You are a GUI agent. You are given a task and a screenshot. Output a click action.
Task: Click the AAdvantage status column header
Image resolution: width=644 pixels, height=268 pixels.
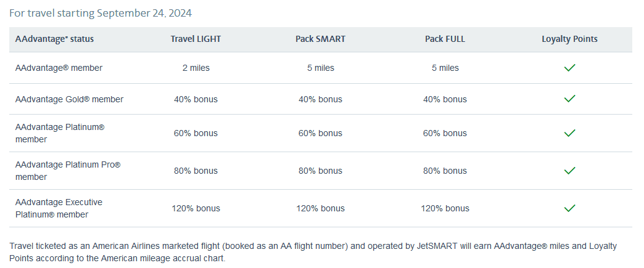(54, 39)
